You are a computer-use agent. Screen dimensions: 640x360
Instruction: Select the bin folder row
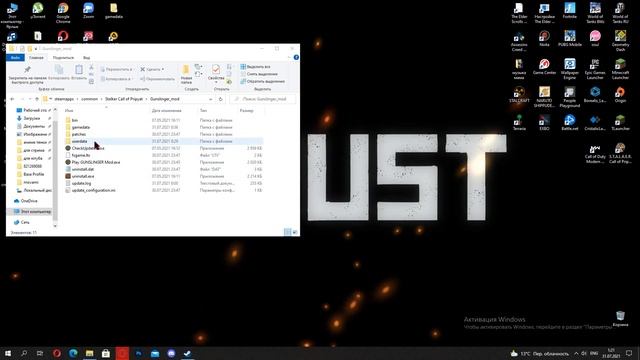[163, 120]
